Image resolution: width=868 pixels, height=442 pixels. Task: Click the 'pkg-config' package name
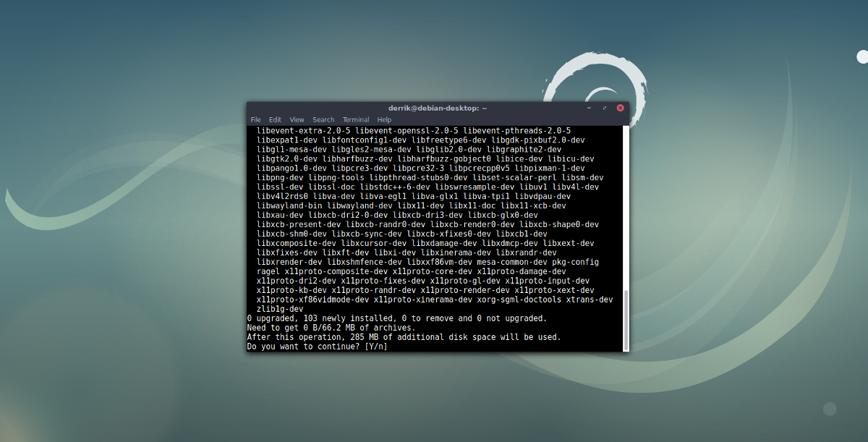point(575,262)
